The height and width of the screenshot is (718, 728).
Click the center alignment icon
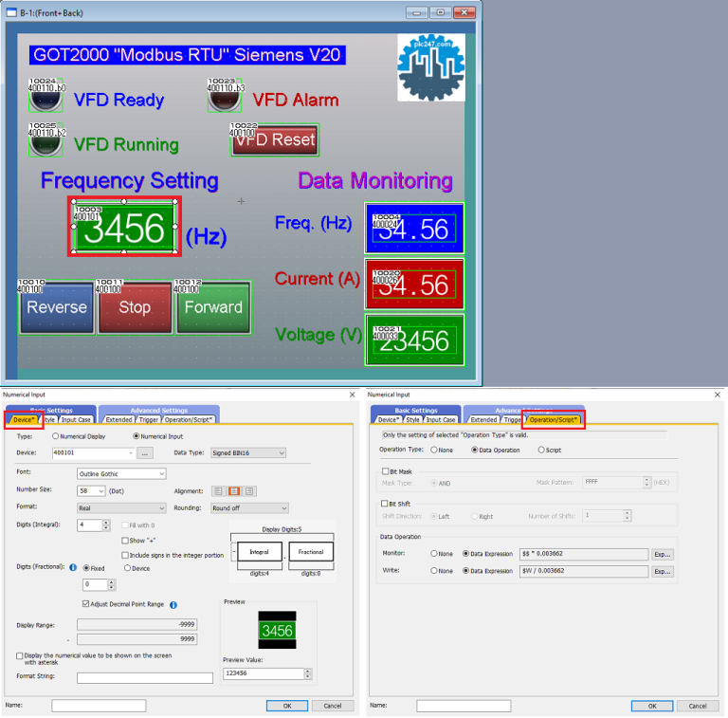click(232, 491)
